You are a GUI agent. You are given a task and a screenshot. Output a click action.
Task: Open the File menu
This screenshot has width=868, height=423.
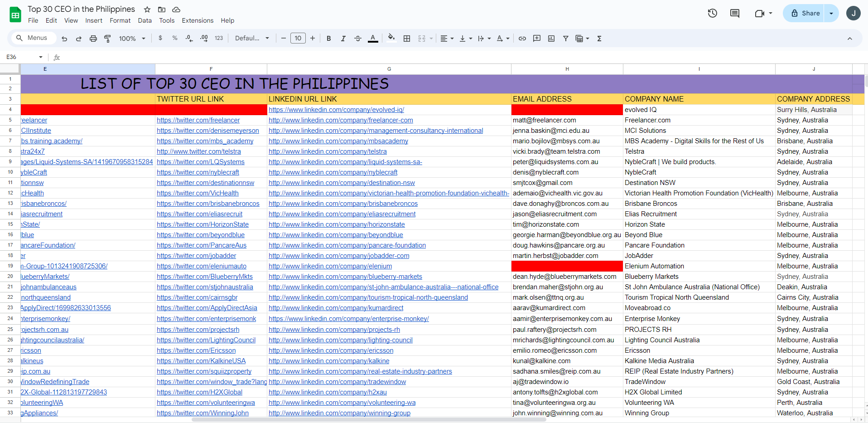coord(33,20)
